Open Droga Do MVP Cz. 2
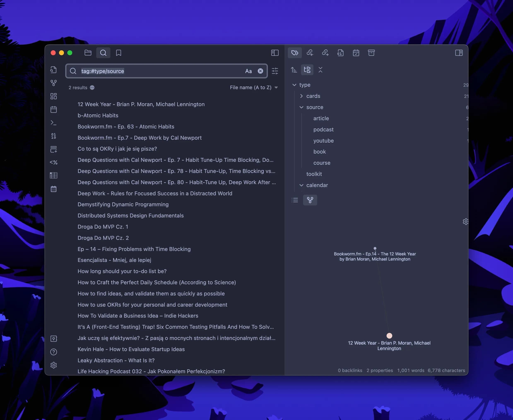 tap(103, 238)
